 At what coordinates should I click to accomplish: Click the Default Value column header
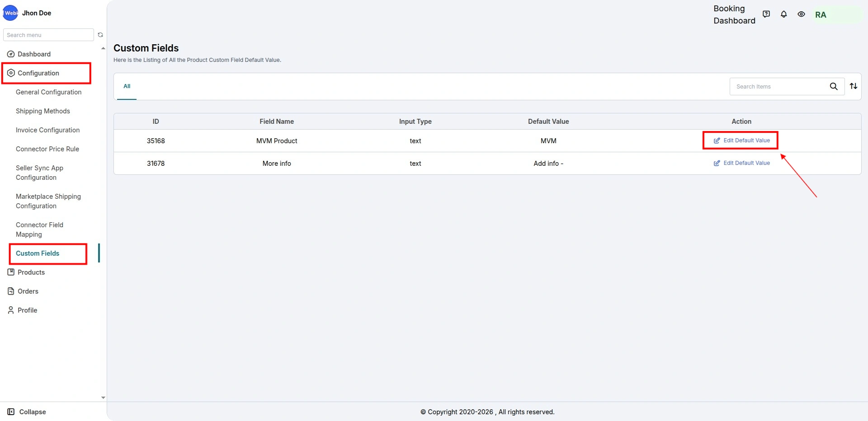click(548, 122)
